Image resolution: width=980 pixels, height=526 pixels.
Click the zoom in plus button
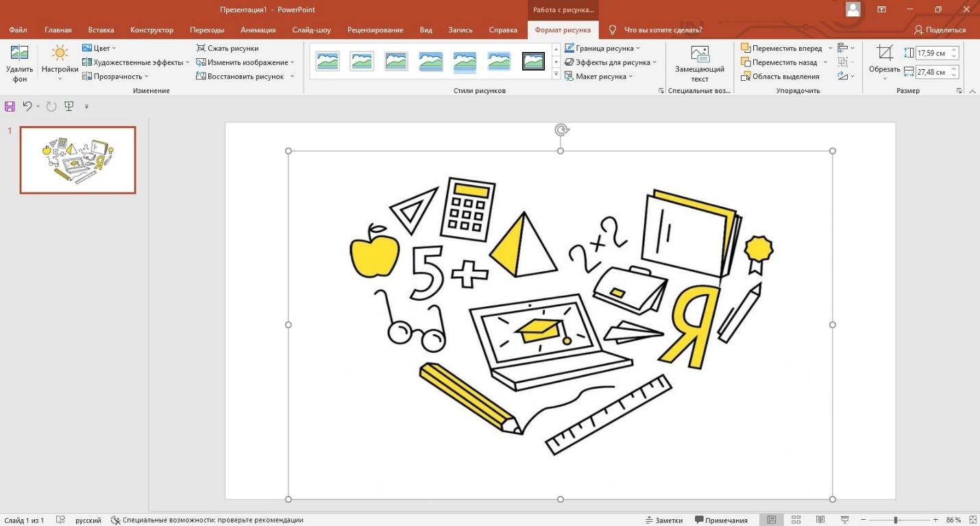[935, 520]
